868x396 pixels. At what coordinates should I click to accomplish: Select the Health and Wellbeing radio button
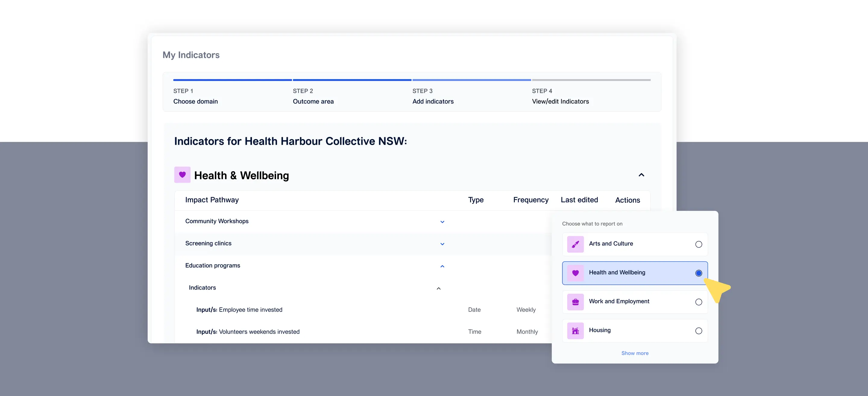699,273
